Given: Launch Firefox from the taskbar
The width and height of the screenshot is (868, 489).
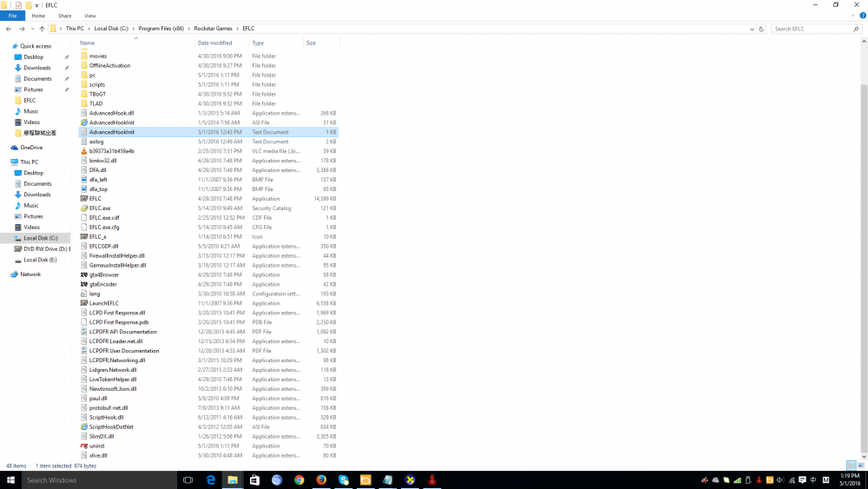Looking at the screenshot, I should (321, 480).
